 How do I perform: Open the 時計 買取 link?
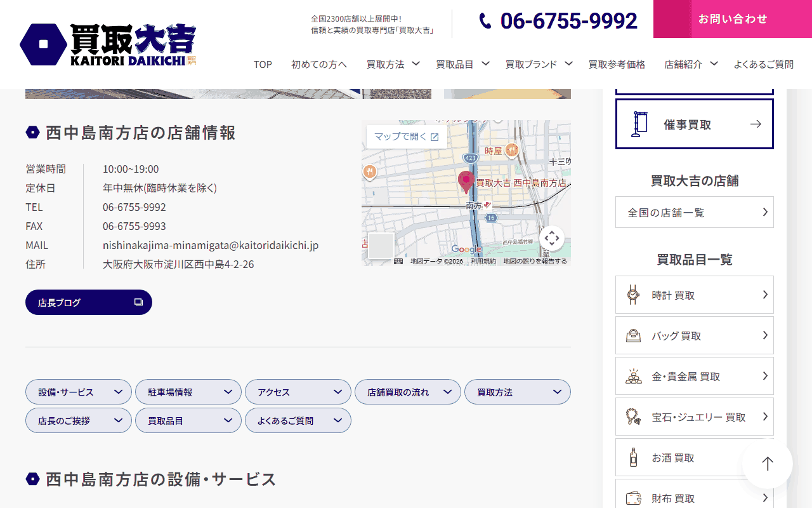pyautogui.click(x=695, y=295)
